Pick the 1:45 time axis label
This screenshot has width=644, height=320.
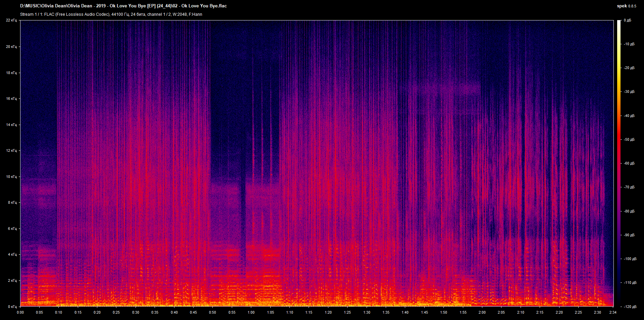click(x=425, y=312)
